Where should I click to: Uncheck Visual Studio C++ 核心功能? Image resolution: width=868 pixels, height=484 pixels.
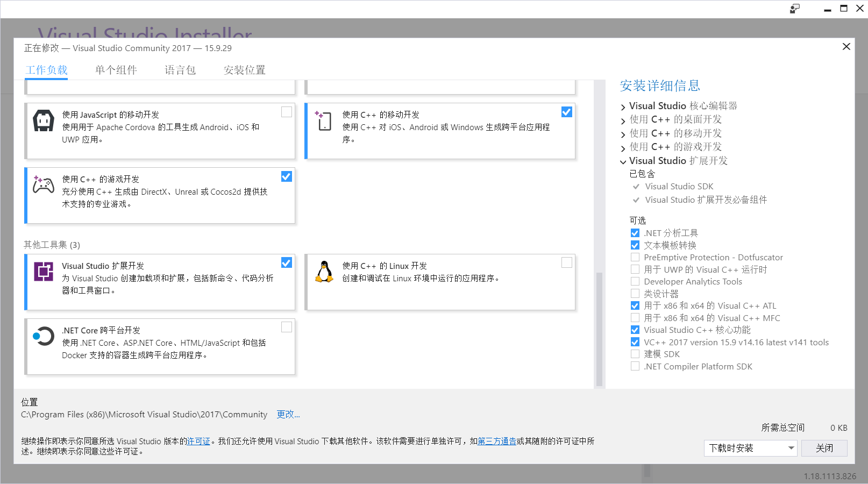(635, 330)
